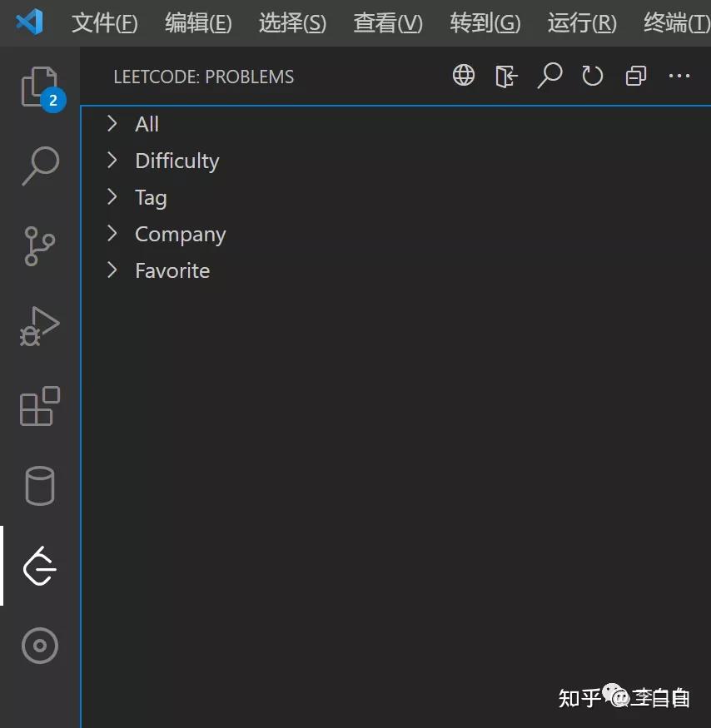Open the Explorer view in activity bar
The image size is (711, 728).
pos(39,87)
